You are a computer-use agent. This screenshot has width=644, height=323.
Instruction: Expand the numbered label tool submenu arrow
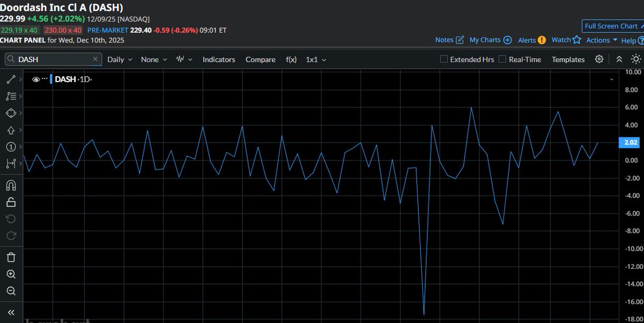click(x=20, y=146)
